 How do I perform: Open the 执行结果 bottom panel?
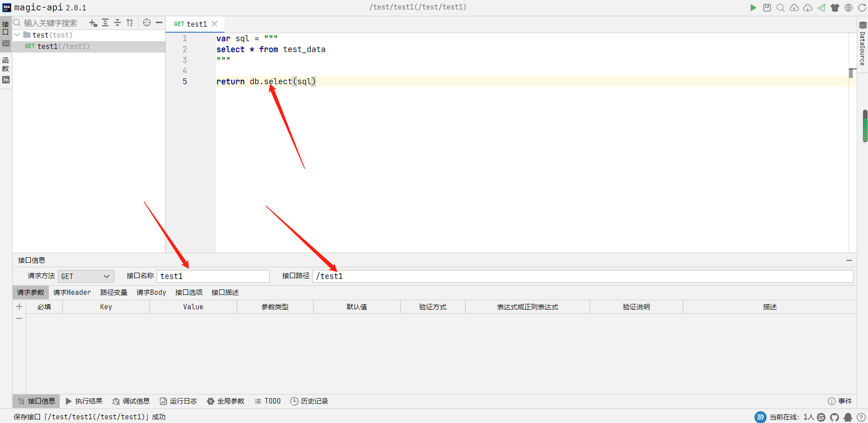[84, 401]
